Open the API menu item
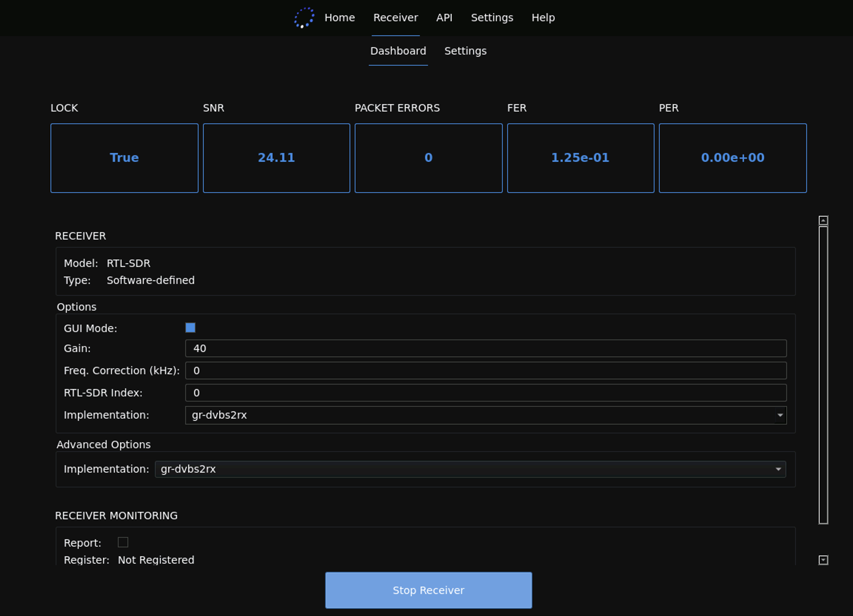 tap(444, 18)
